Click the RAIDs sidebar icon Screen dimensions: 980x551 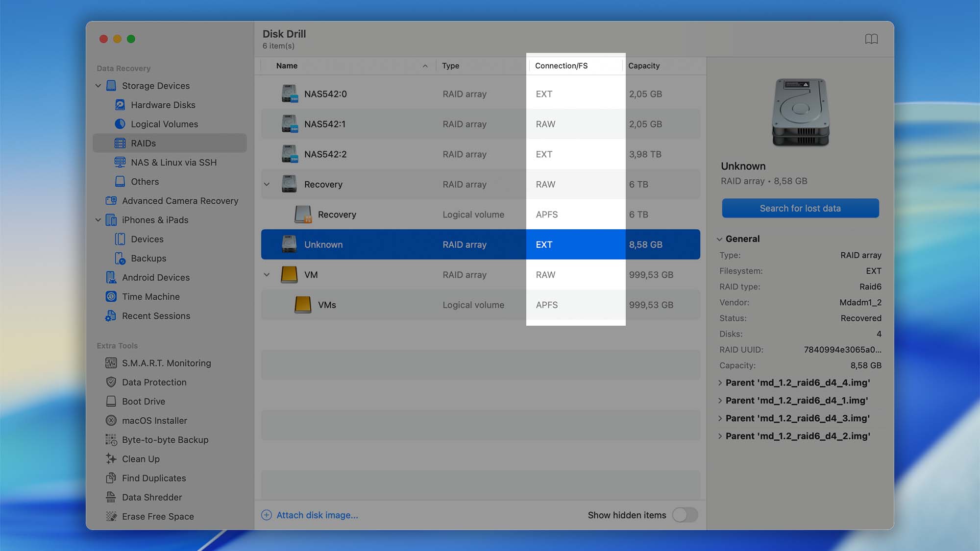(x=120, y=143)
